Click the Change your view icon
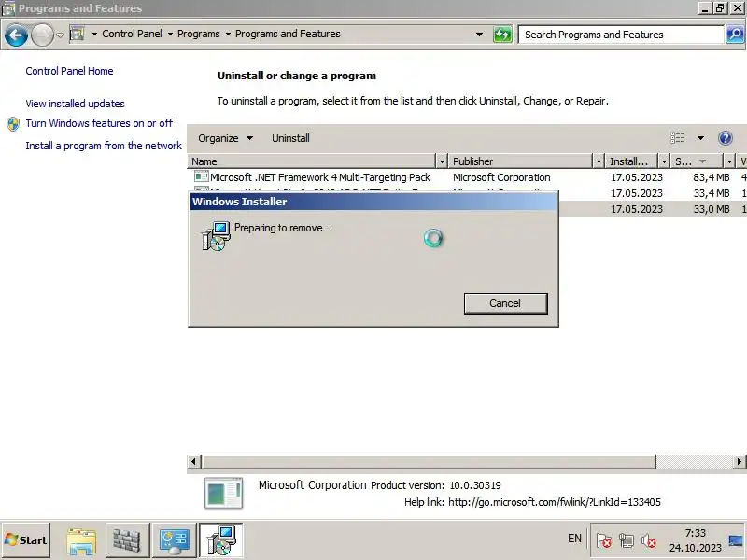Image resolution: width=747 pixels, height=560 pixels. 678,138
